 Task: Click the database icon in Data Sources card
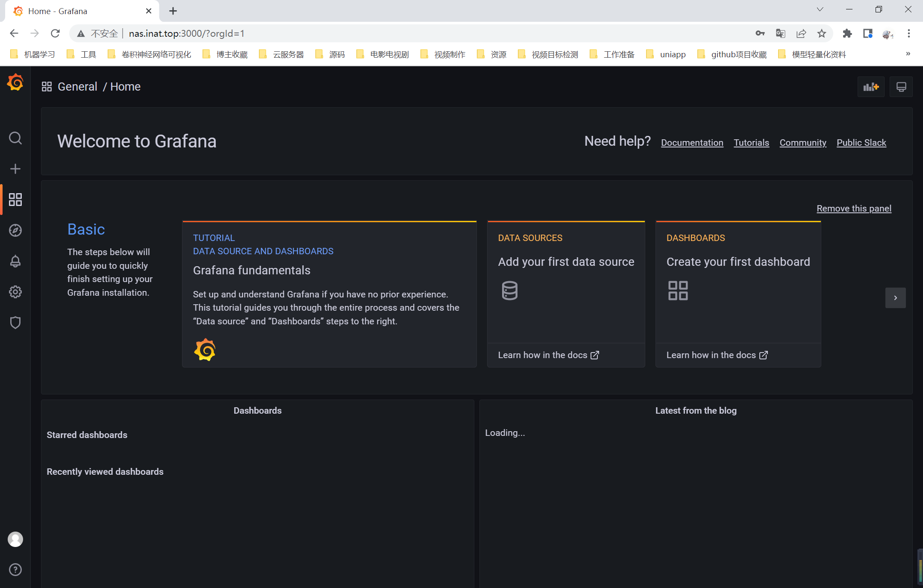tap(509, 291)
